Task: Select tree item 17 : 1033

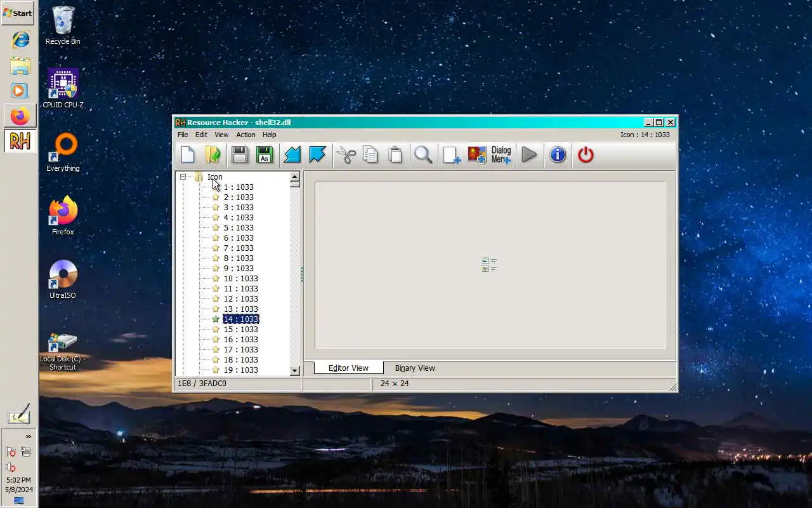Action: [x=240, y=350]
